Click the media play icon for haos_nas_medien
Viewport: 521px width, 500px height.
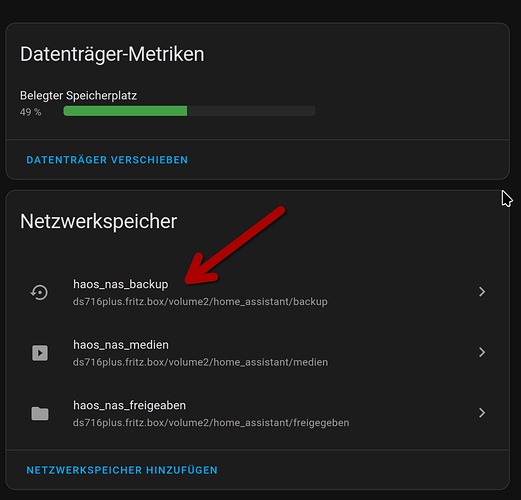tap(40, 353)
